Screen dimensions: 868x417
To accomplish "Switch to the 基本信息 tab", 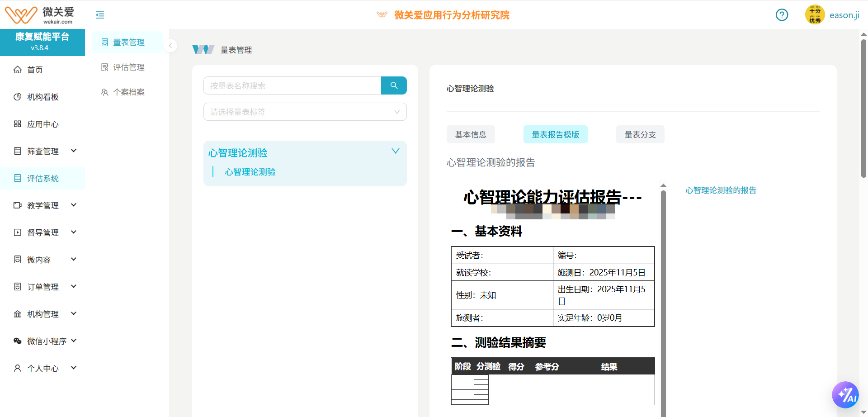I will click(470, 134).
